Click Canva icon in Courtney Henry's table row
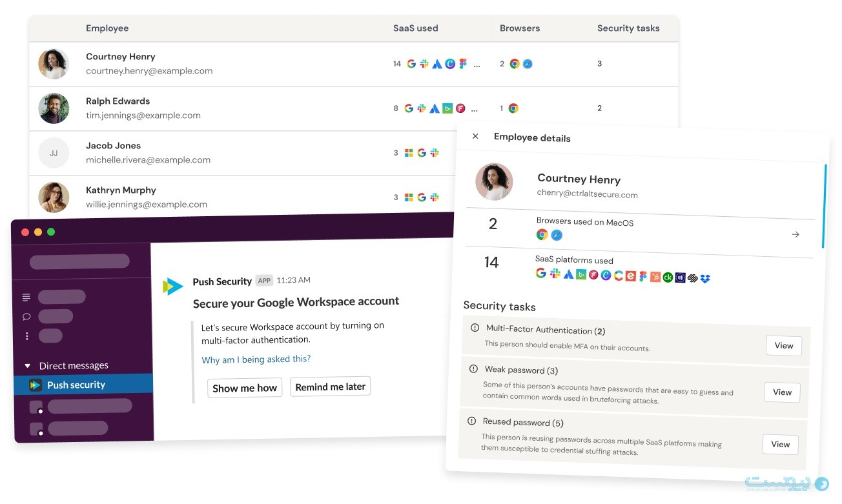842x504 pixels. pyautogui.click(x=450, y=64)
